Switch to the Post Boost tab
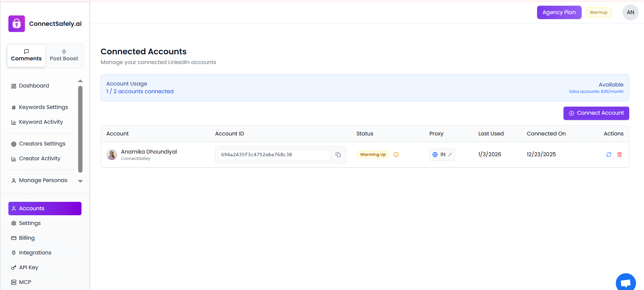The image size is (644, 290). (64, 56)
